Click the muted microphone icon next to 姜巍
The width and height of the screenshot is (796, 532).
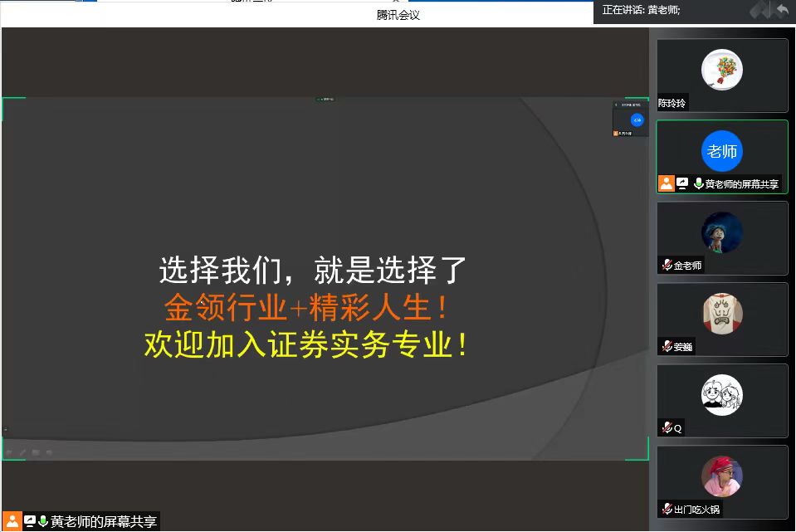pos(667,346)
